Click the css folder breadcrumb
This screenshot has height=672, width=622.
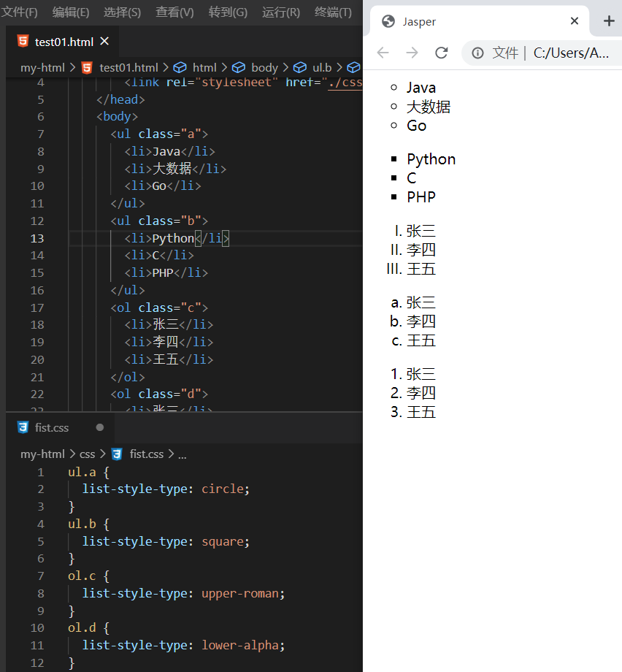pos(88,454)
